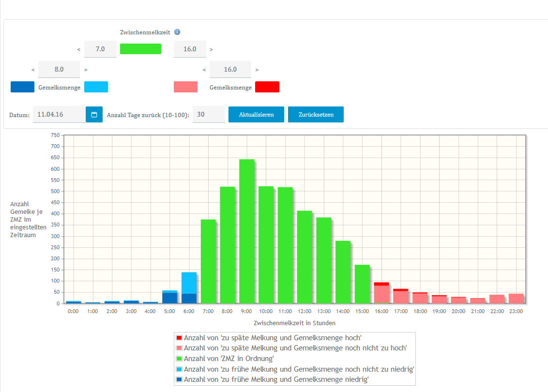The width and height of the screenshot is (548, 392).
Task: Toggle legend 'zu frühe Melkung und Gemelksmenge niedrig'
Action: [x=276, y=379]
